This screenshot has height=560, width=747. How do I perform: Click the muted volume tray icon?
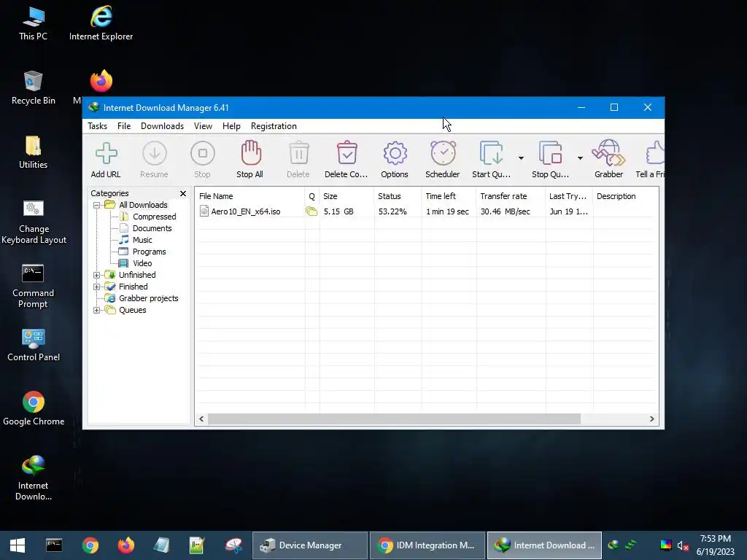683,545
